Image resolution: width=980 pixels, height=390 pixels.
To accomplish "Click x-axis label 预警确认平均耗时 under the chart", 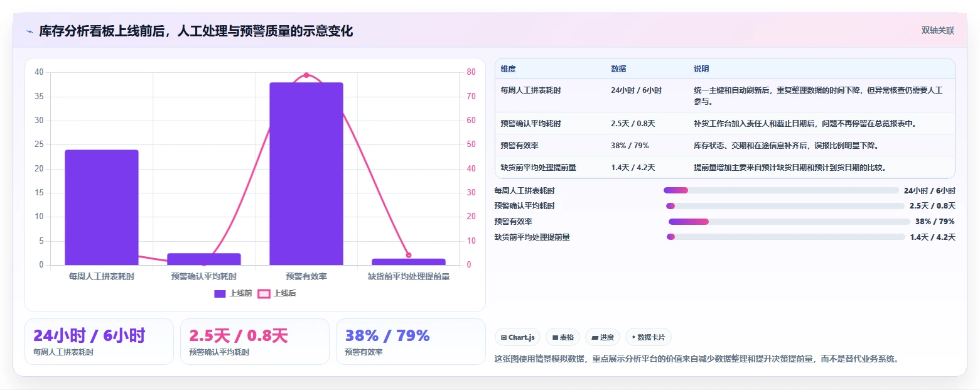I will 204,276.
